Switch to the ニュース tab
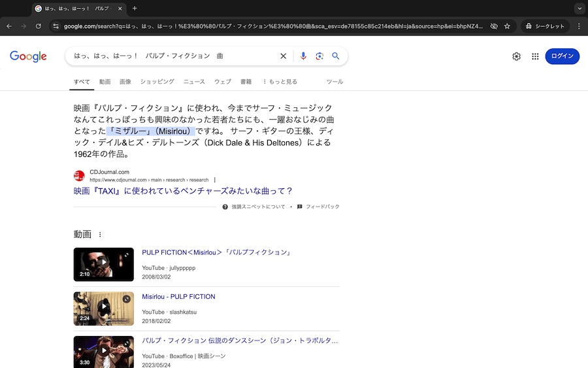This screenshot has width=588, height=368. (194, 82)
